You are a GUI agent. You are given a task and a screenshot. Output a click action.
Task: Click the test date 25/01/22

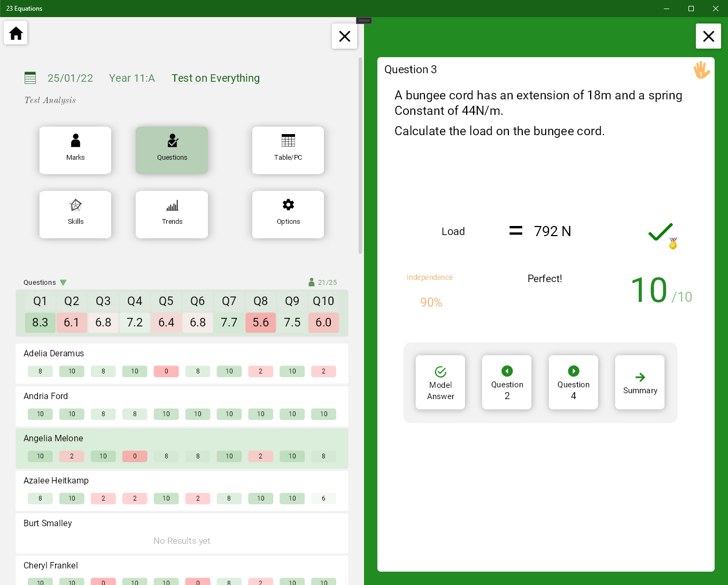[x=70, y=78]
